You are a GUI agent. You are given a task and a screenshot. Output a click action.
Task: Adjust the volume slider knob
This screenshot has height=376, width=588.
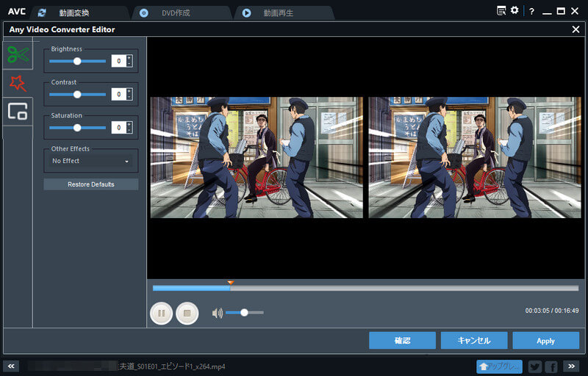244,312
